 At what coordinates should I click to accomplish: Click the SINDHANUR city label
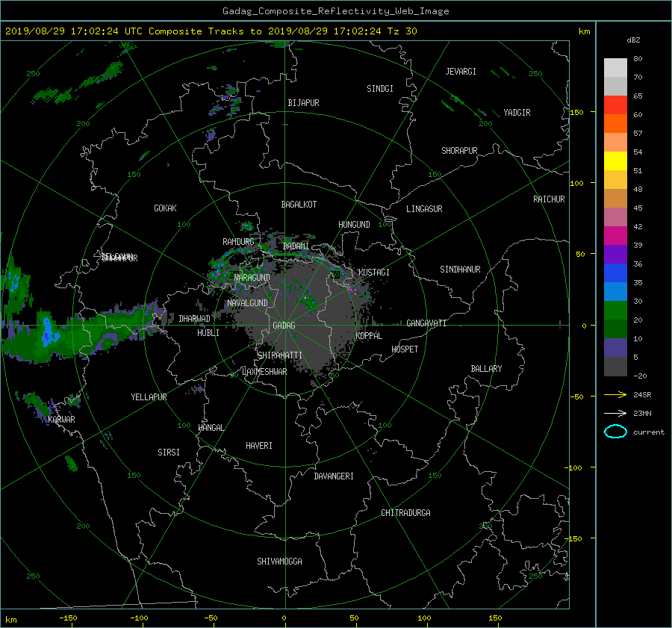pos(460,270)
